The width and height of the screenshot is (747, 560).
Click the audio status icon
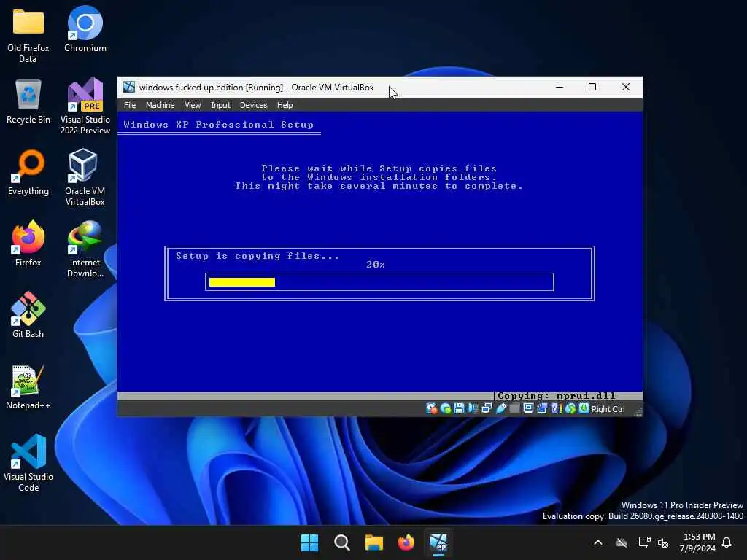472,408
